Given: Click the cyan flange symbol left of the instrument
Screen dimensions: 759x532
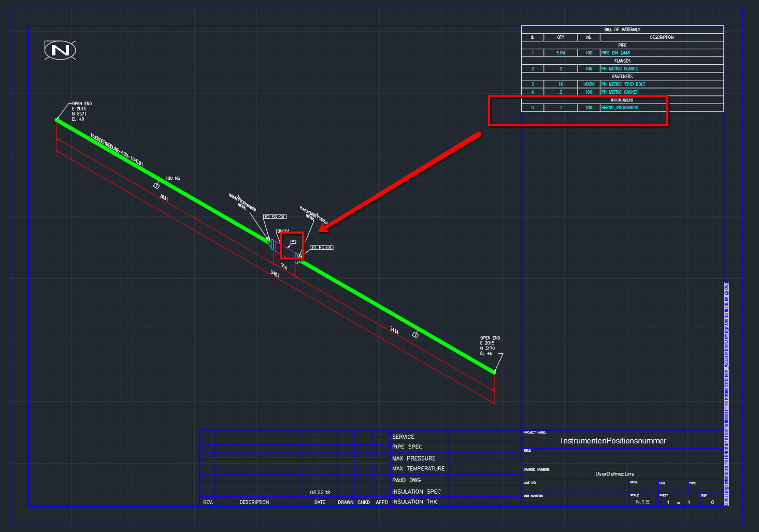Looking at the screenshot, I should (271, 243).
